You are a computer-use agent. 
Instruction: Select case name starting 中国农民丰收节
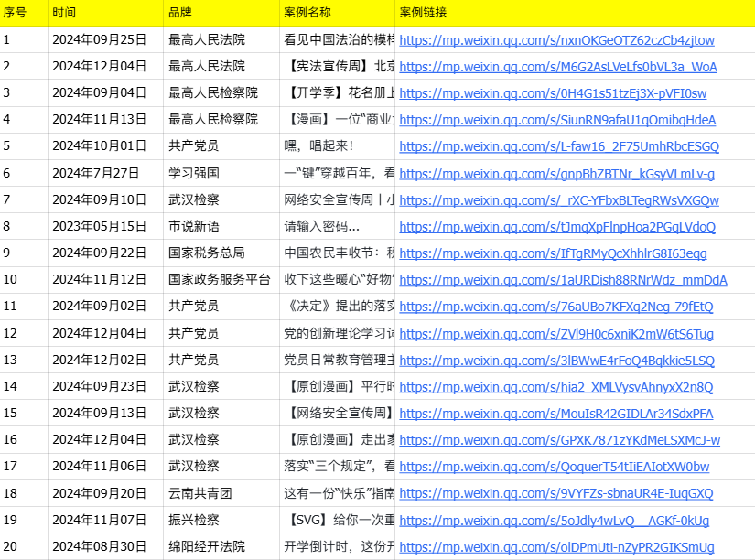(337, 253)
